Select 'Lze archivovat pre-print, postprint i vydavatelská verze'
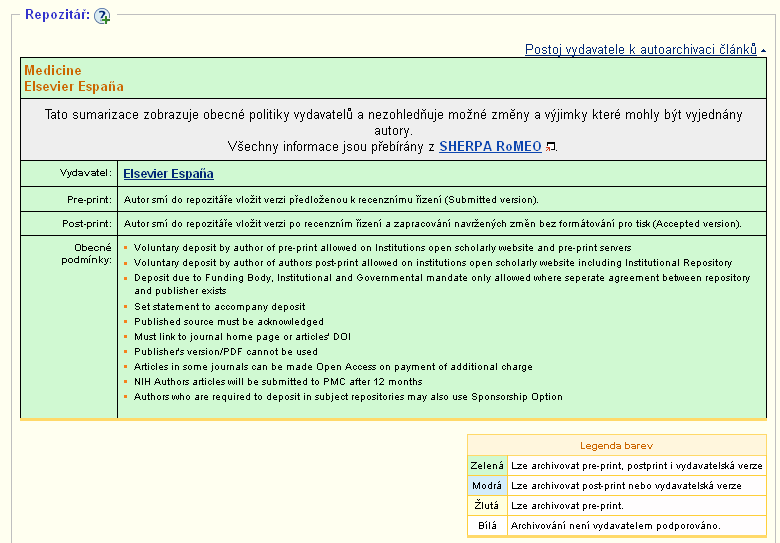780x543 pixels. click(636, 465)
